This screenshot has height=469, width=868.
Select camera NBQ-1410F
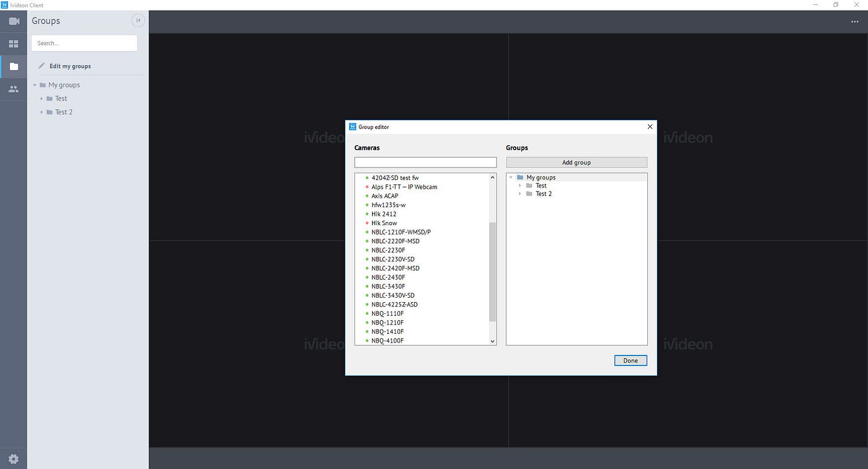[x=387, y=332]
